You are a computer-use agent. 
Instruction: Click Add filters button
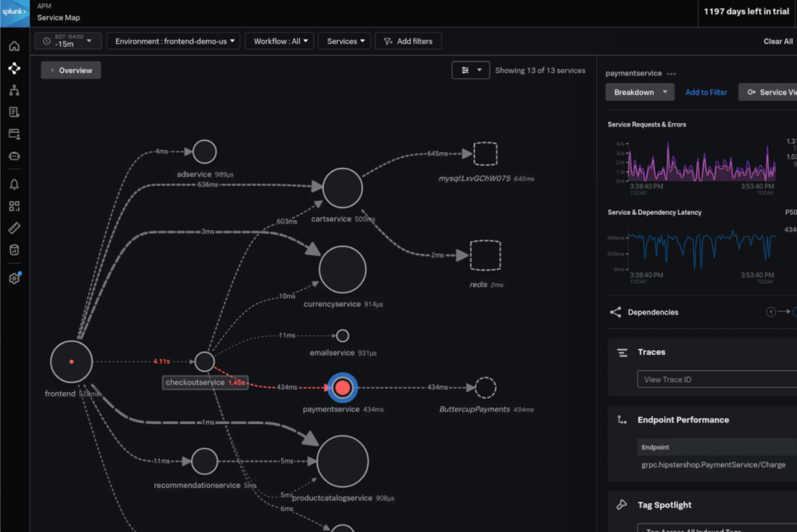point(408,41)
